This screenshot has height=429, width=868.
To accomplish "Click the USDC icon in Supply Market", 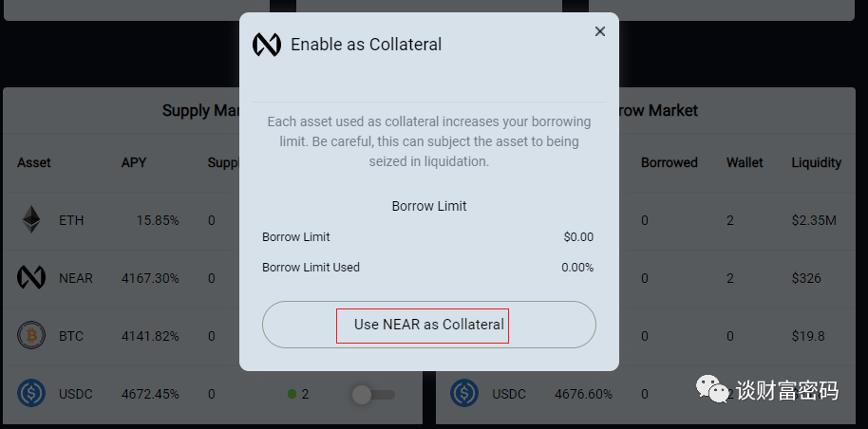I will click(x=31, y=394).
